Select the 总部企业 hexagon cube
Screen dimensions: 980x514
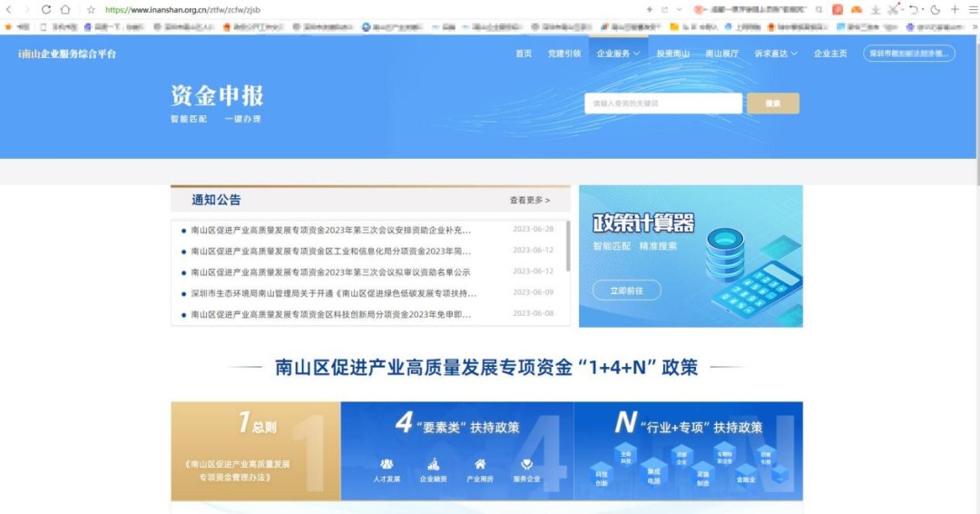click(681, 457)
